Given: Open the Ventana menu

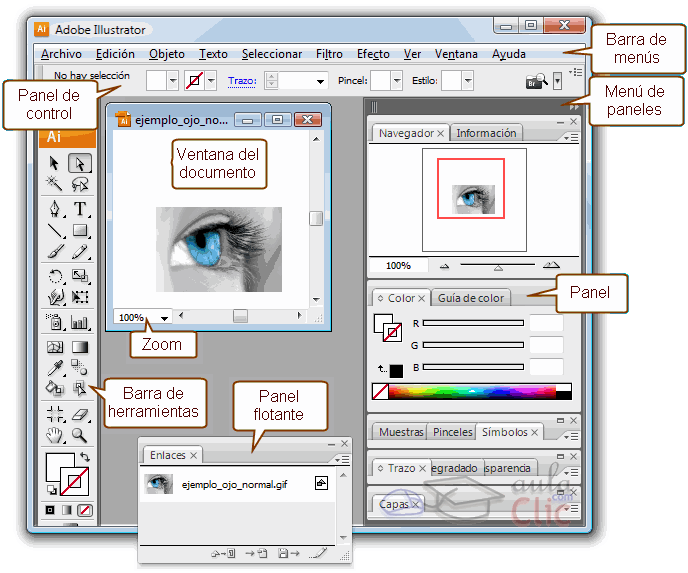Looking at the screenshot, I should (x=456, y=54).
